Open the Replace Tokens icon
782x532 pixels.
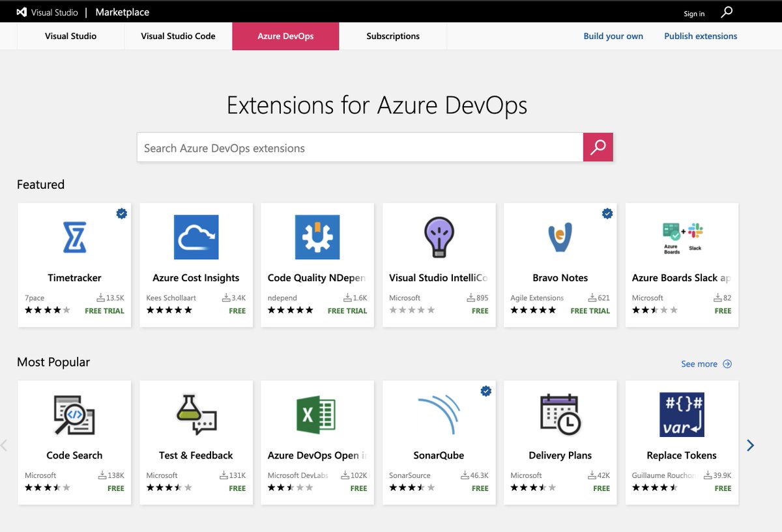pos(682,415)
